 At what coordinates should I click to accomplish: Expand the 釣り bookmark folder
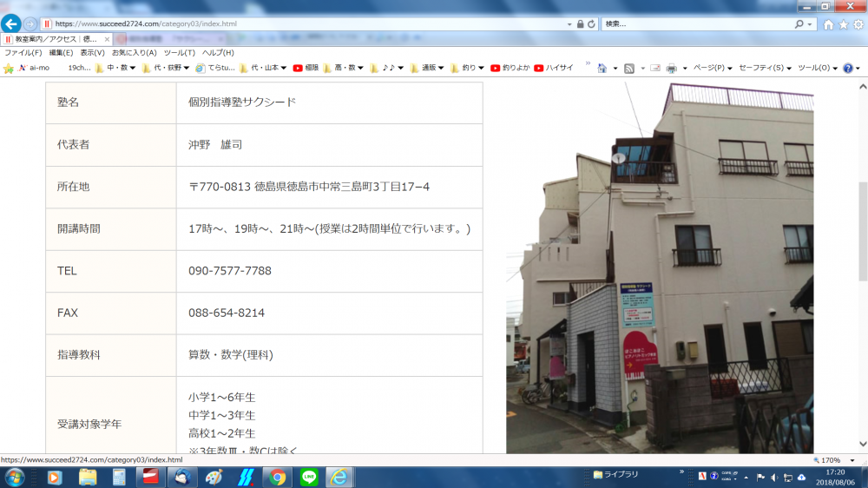point(467,68)
